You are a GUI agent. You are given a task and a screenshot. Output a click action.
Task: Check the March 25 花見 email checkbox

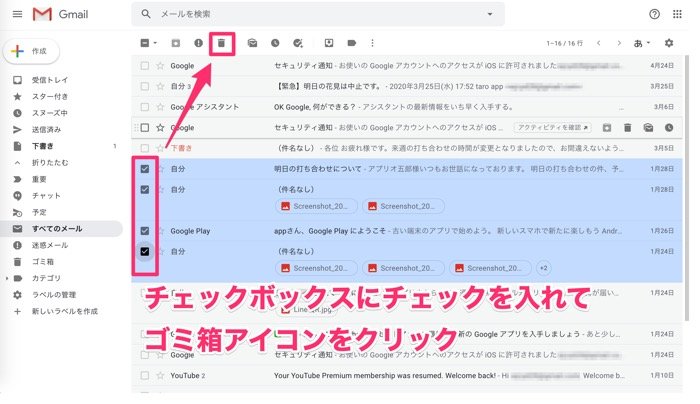point(145,86)
